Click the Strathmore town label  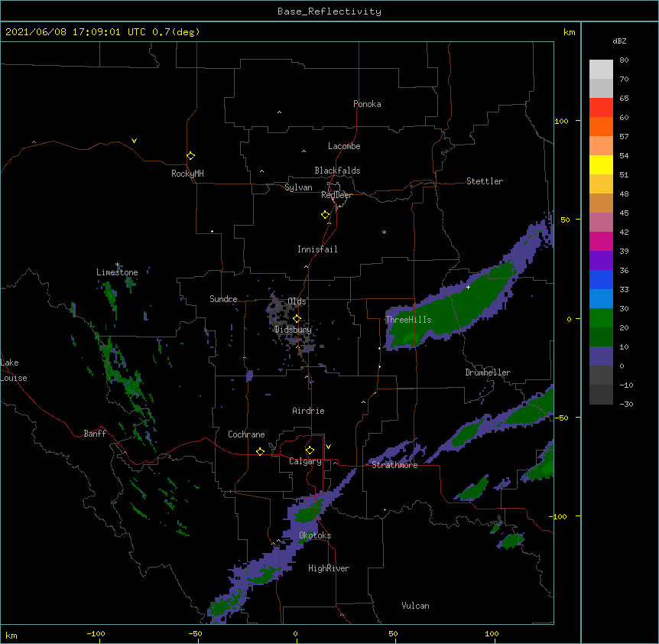394,465
